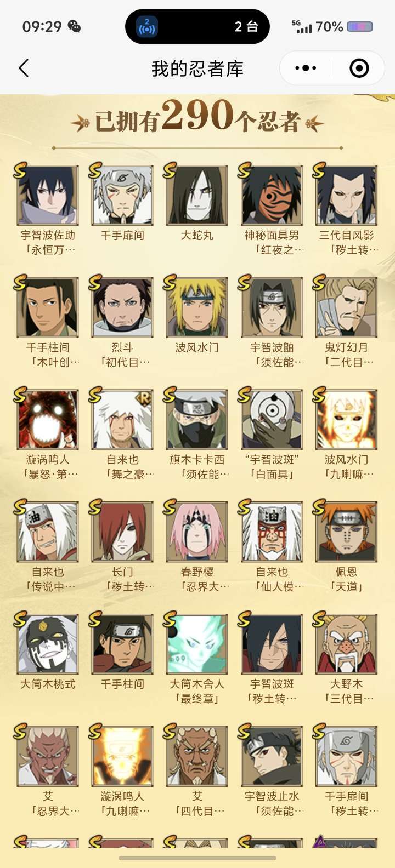Viewport: 395px width, 868px height.
Task: Select the 大筒木桃式 portrait
Action: (48, 644)
